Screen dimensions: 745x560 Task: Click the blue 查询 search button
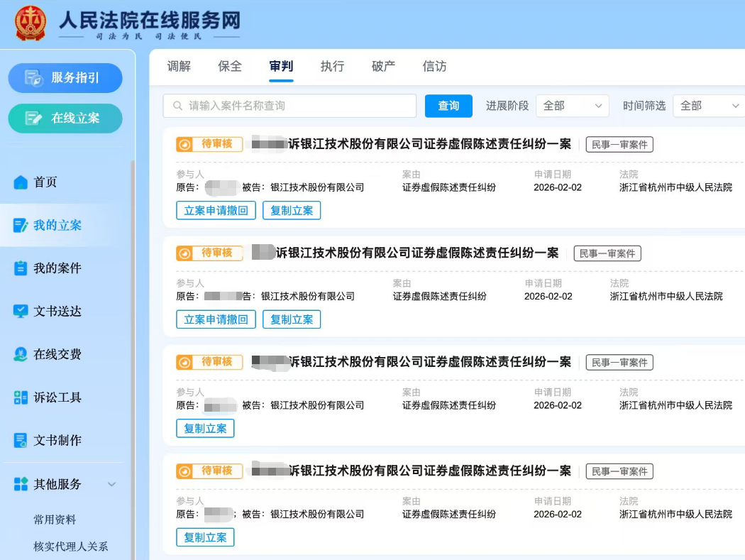(x=448, y=105)
